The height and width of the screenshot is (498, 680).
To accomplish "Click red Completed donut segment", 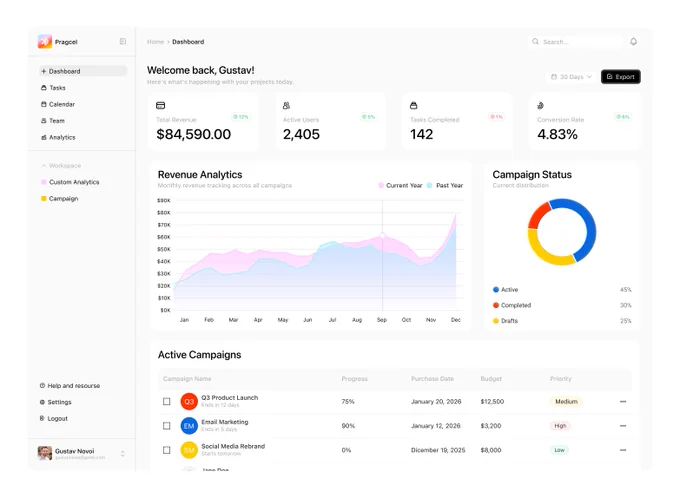I will coord(537,216).
